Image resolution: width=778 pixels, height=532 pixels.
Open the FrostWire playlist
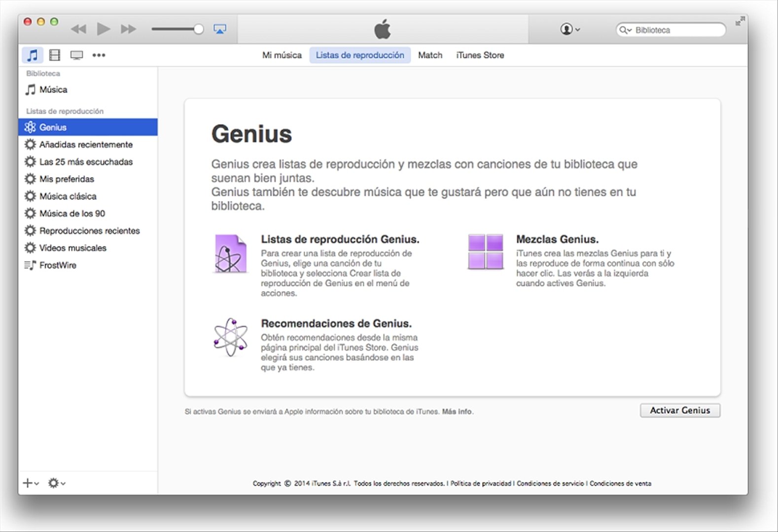88,265
